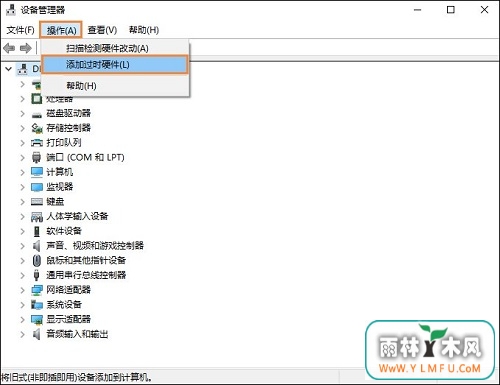Choose 帮助(H) in the dropdown menu
The width and height of the screenshot is (500, 385).
tap(115, 86)
